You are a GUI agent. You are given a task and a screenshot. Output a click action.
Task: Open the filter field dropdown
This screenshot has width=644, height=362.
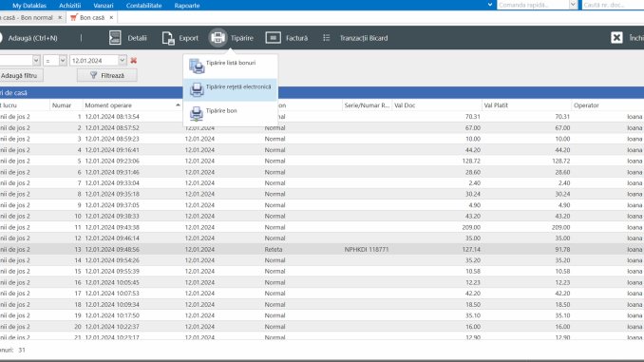coord(36,61)
